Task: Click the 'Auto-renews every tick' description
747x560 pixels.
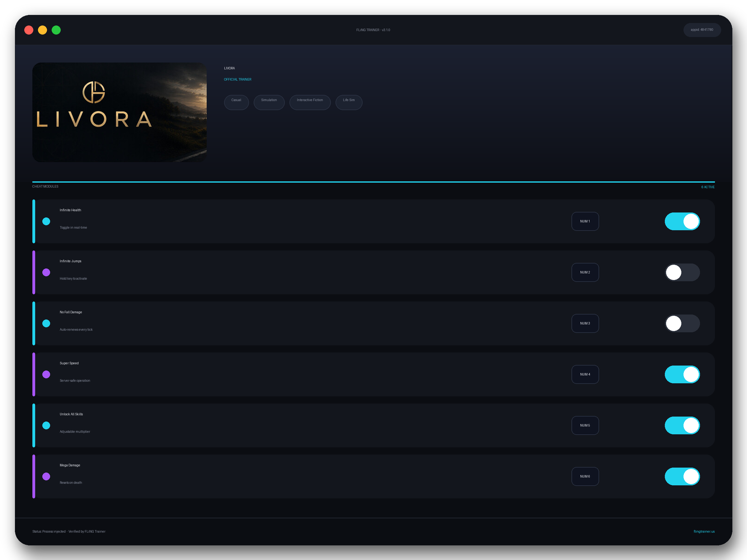Action: click(76, 329)
